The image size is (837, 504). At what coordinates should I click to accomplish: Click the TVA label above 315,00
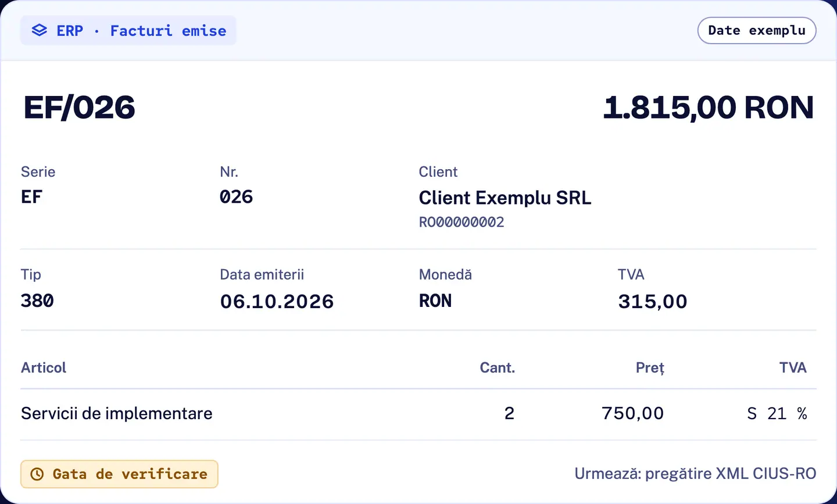[631, 274]
